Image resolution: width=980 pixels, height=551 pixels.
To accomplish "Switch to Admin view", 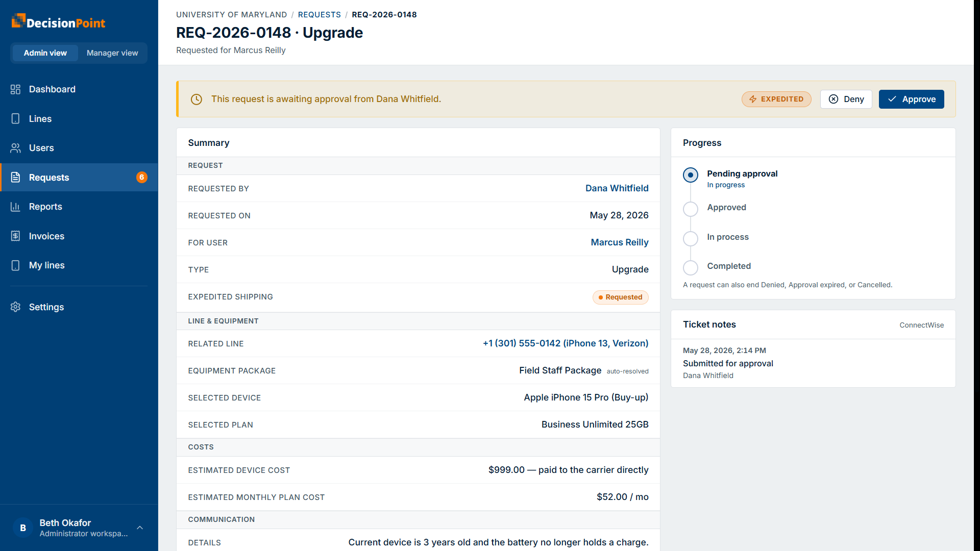I will tap(45, 53).
